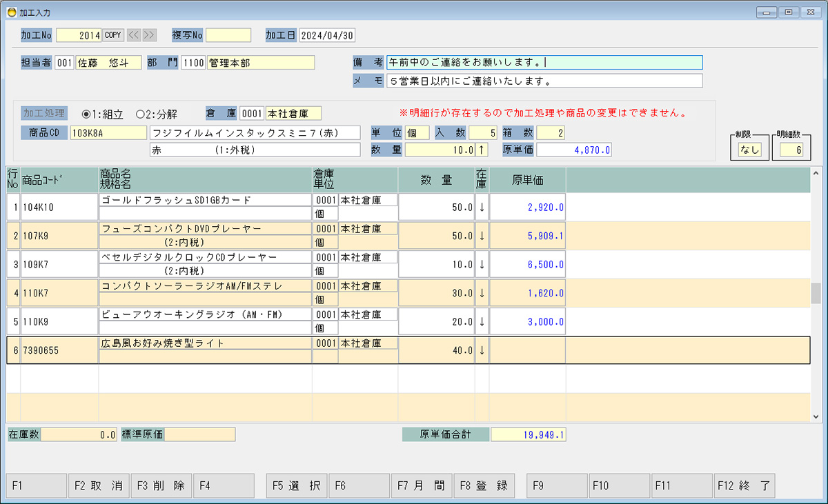Click the F6 function key button
The height and width of the screenshot is (504, 828).
[359, 485]
